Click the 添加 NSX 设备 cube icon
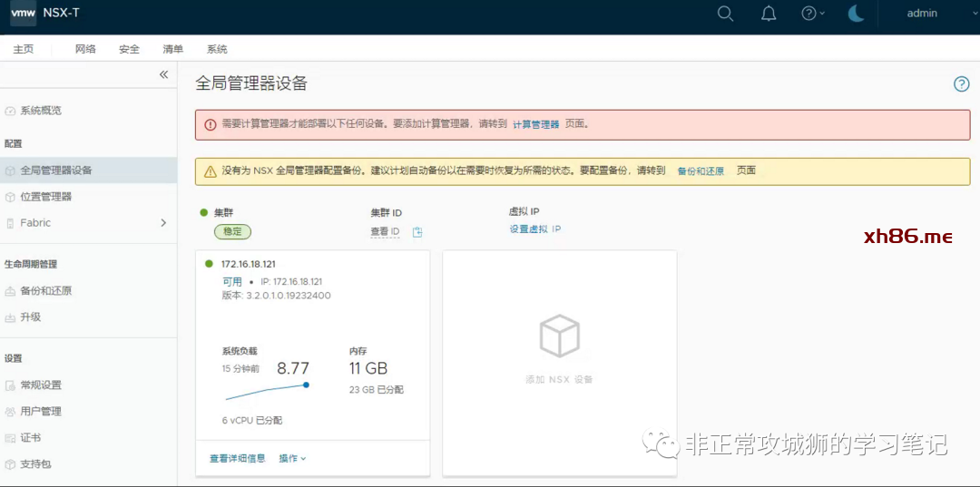This screenshot has width=980, height=487. [559, 336]
